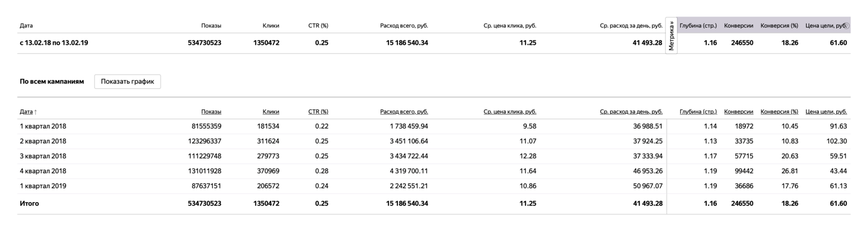The width and height of the screenshot is (868, 231).
Task: Select the 2 квартал 2018 row
Action: tap(43, 141)
